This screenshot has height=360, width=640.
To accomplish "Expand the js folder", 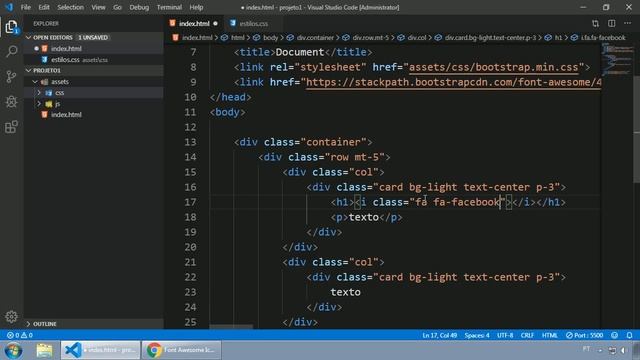I will point(39,104).
